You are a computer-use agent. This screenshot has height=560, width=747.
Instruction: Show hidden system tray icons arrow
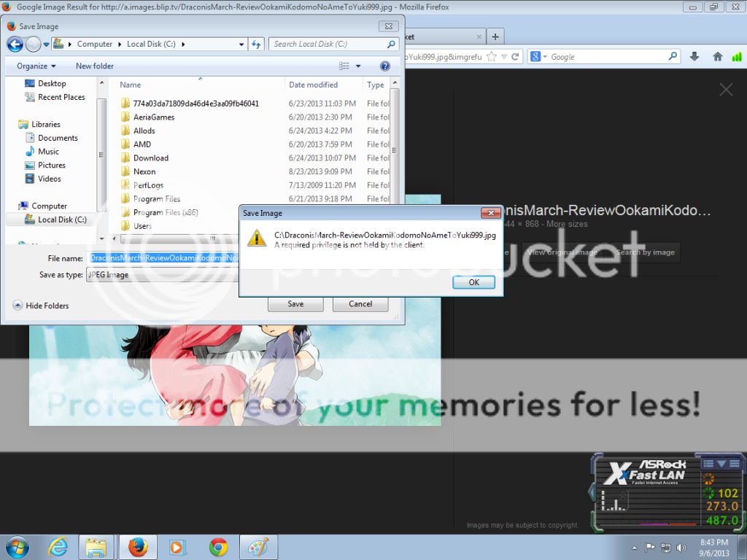click(634, 548)
